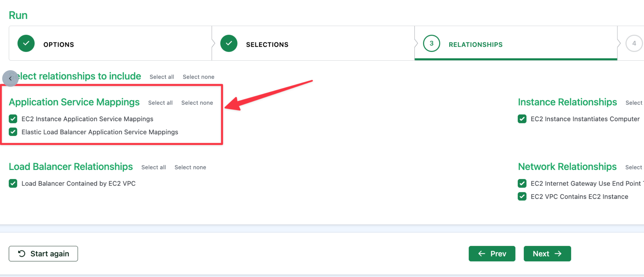Screen dimensions: 644x277
Task: Uncheck Elastic Load Balancer Application Service Mappings
Action: (13, 132)
